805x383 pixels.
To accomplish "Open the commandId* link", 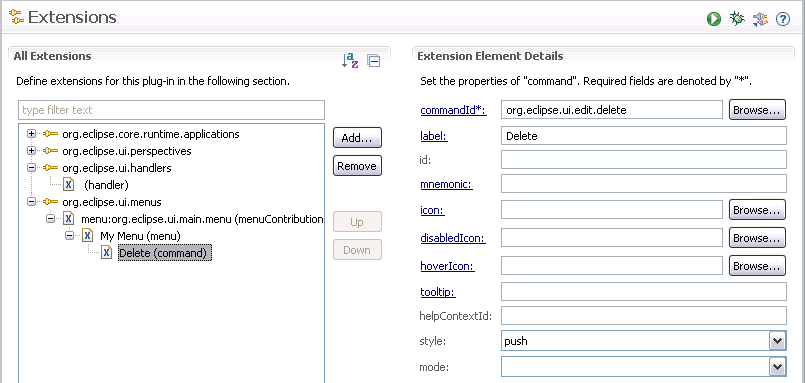I will click(x=453, y=110).
